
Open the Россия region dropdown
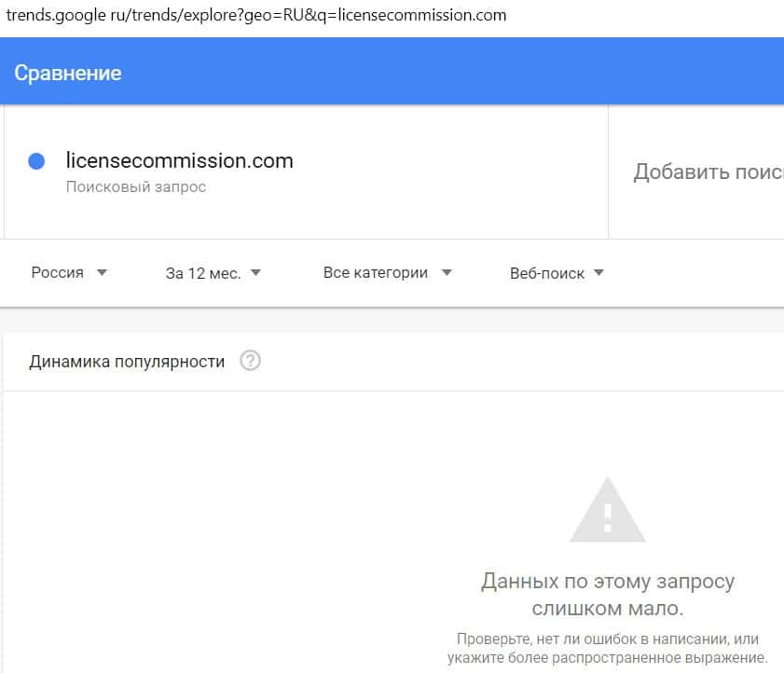[x=58, y=273]
